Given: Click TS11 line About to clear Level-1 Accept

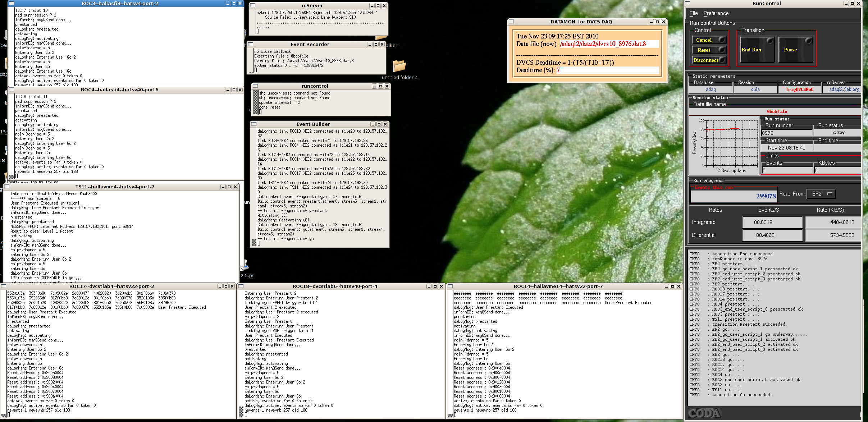Looking at the screenshot, I should 42,231.
